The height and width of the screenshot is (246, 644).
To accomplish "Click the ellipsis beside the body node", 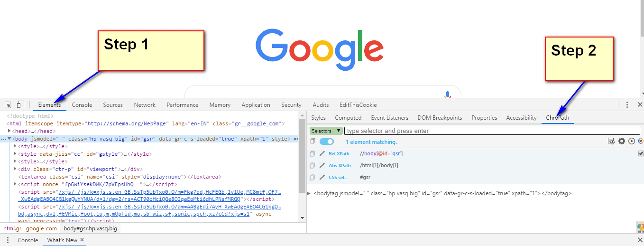I will (3, 139).
